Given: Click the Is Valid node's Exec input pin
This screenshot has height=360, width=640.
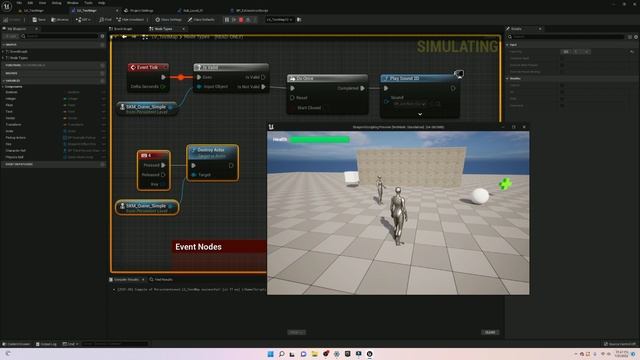Looking at the screenshot, I should point(199,77).
